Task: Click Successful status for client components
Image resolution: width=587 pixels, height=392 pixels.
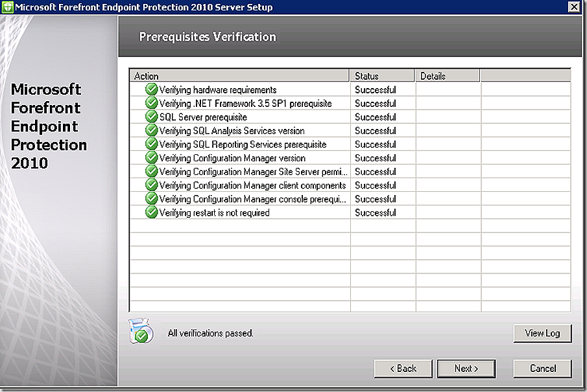Action: [x=375, y=185]
